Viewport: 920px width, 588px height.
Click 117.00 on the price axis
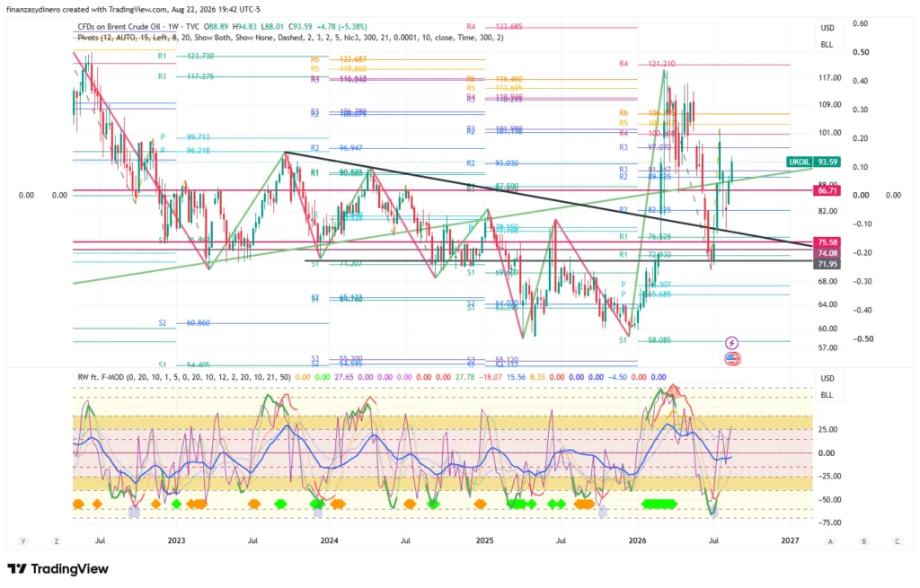coord(830,78)
